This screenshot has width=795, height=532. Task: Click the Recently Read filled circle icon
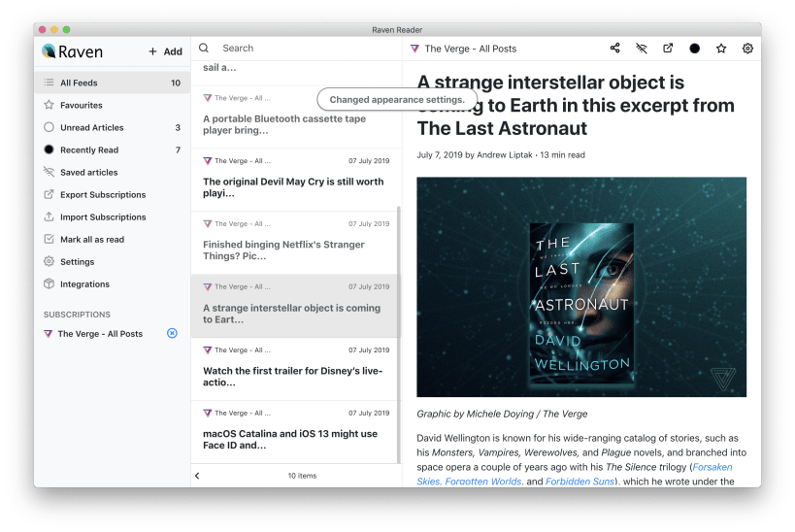49,150
